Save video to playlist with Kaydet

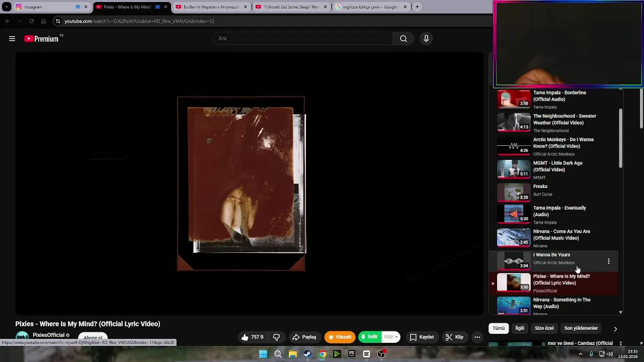coord(422,337)
